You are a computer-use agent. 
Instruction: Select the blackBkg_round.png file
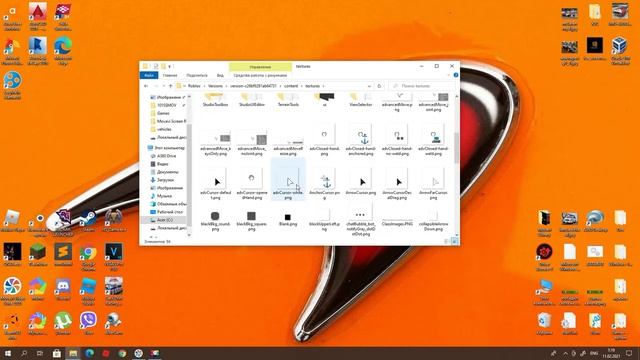pyautogui.click(x=216, y=220)
